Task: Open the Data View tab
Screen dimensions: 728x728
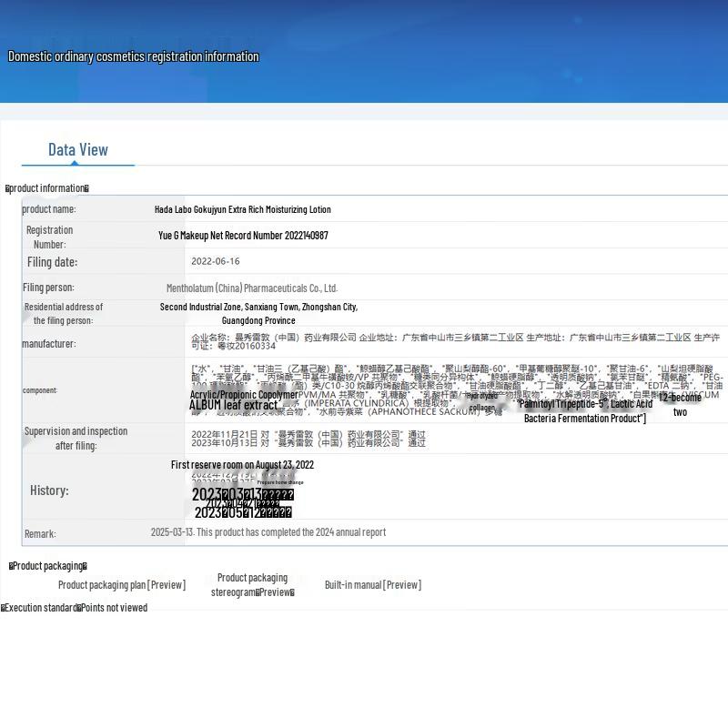Action: [78, 149]
